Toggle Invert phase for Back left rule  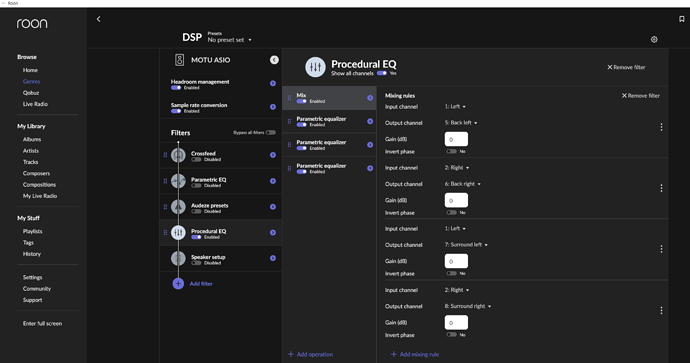coord(451,151)
